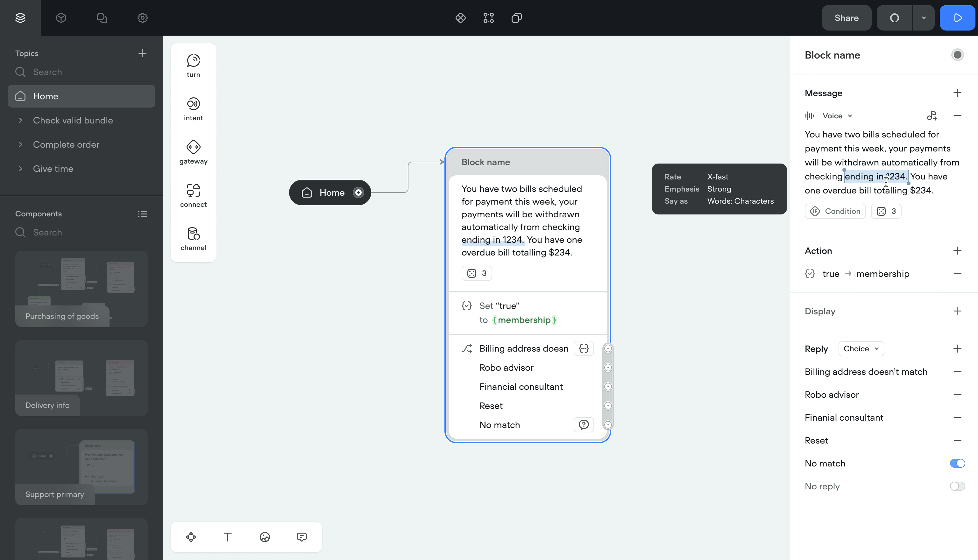Open the settings gear tab
The width and height of the screenshot is (978, 560).
[x=142, y=18]
